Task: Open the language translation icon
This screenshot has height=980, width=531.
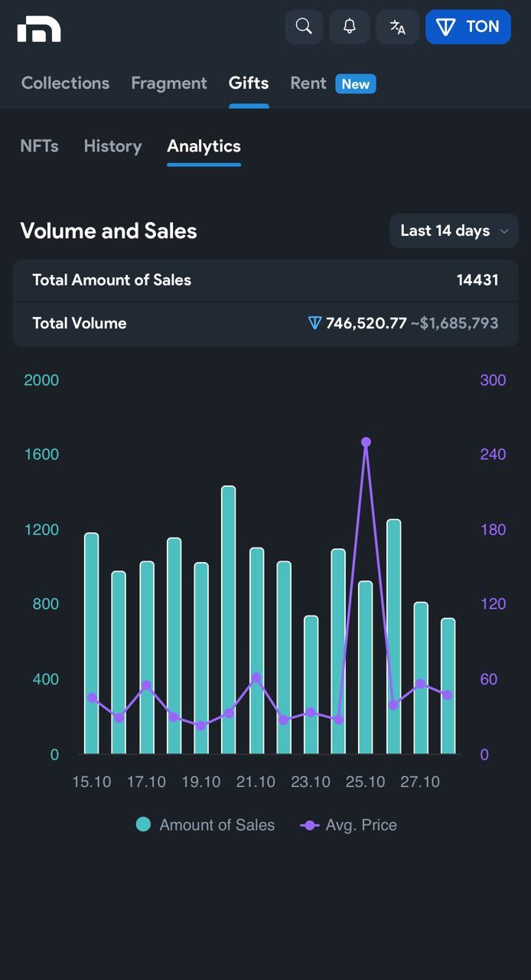Action: click(x=397, y=27)
